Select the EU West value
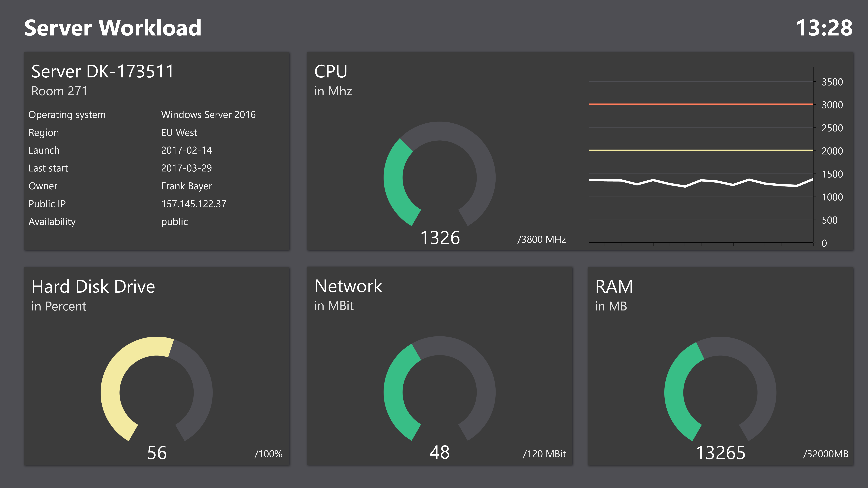The height and width of the screenshot is (488, 868). pyautogui.click(x=179, y=132)
